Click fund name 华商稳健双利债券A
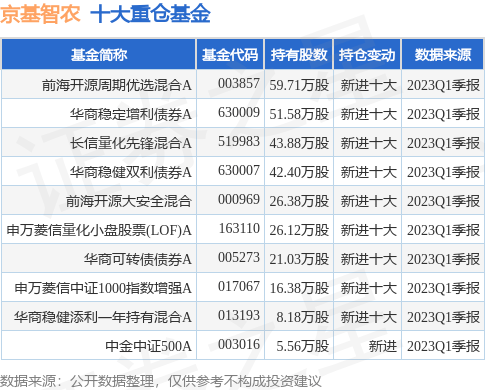This screenshot has height=390, width=485. tap(131, 172)
